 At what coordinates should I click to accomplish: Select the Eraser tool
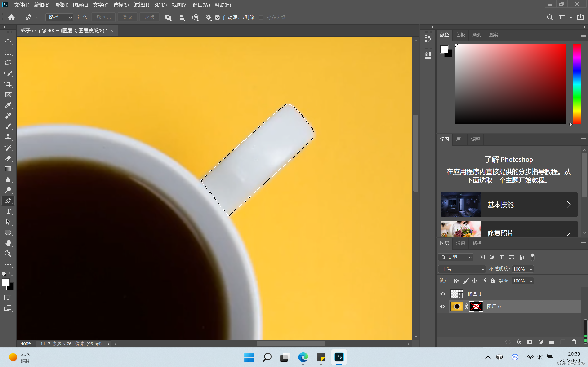pos(8,158)
